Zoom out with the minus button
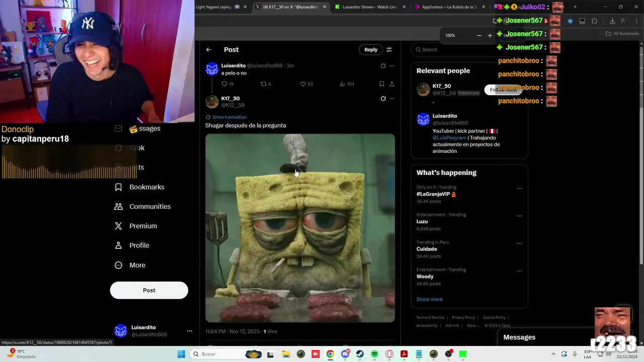This screenshot has width=644, height=362. [479, 36]
